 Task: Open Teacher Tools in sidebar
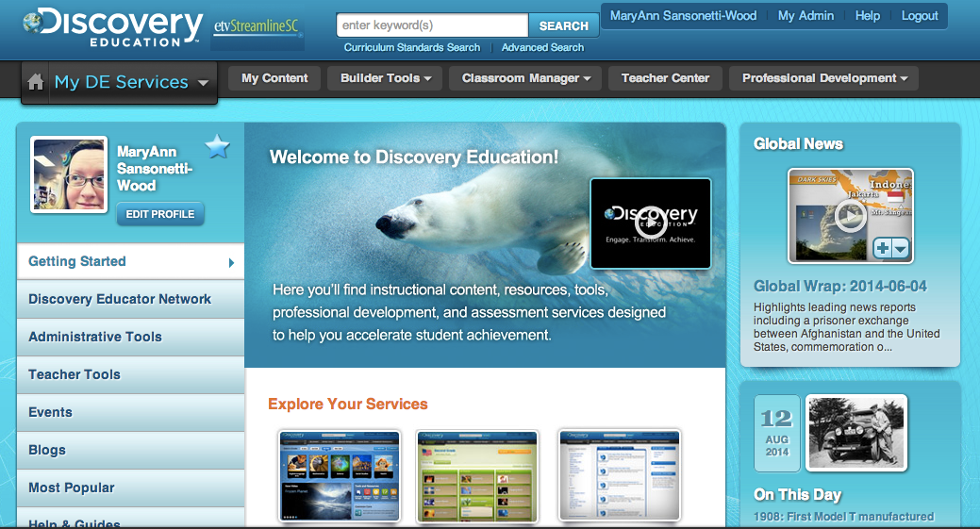[130, 374]
